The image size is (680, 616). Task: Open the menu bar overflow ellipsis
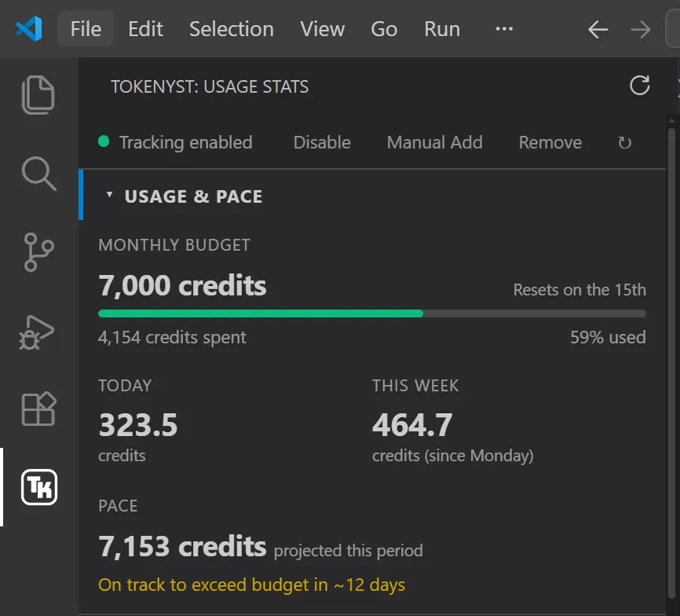[x=504, y=29]
